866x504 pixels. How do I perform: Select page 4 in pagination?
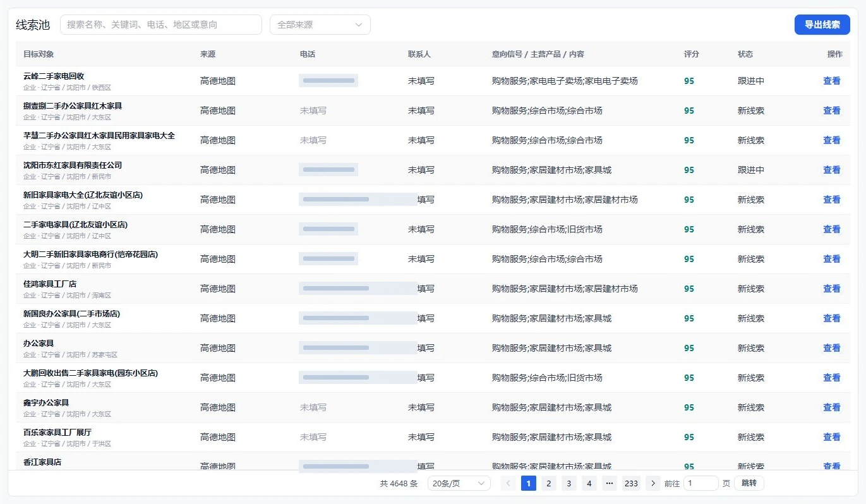[589, 483]
